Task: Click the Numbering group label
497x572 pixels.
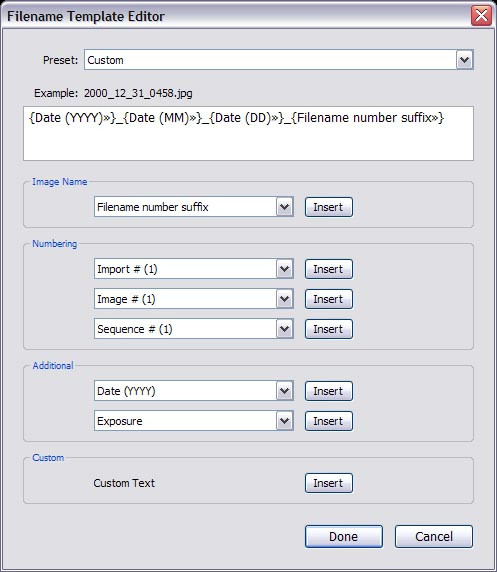Action: [x=55, y=244]
